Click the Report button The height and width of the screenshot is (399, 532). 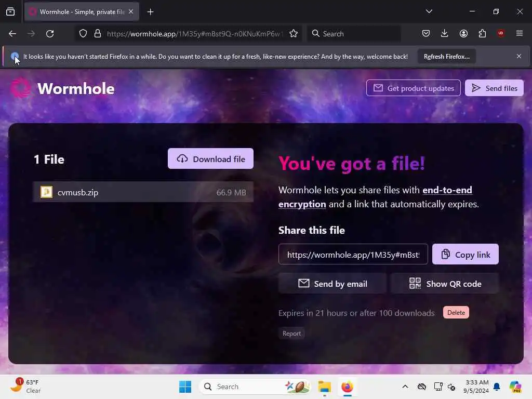291,334
